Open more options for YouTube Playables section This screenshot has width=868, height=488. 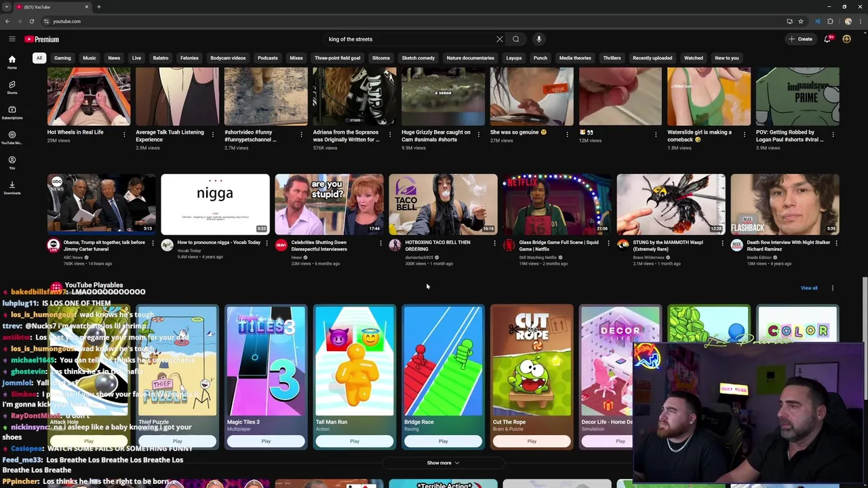coord(833,288)
